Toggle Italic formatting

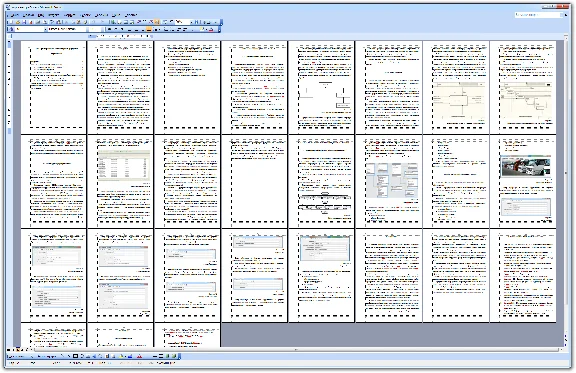point(116,29)
